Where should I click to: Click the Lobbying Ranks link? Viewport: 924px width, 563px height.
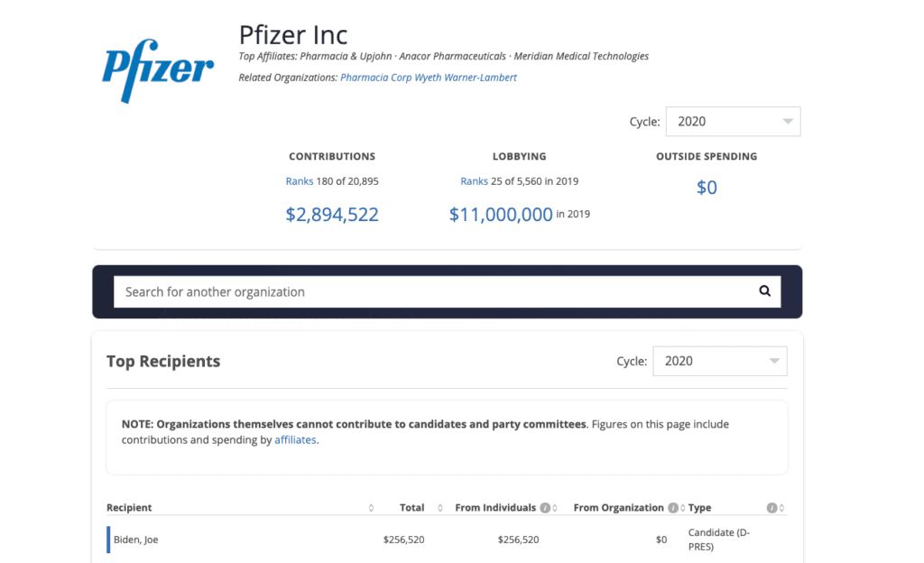coord(474,181)
